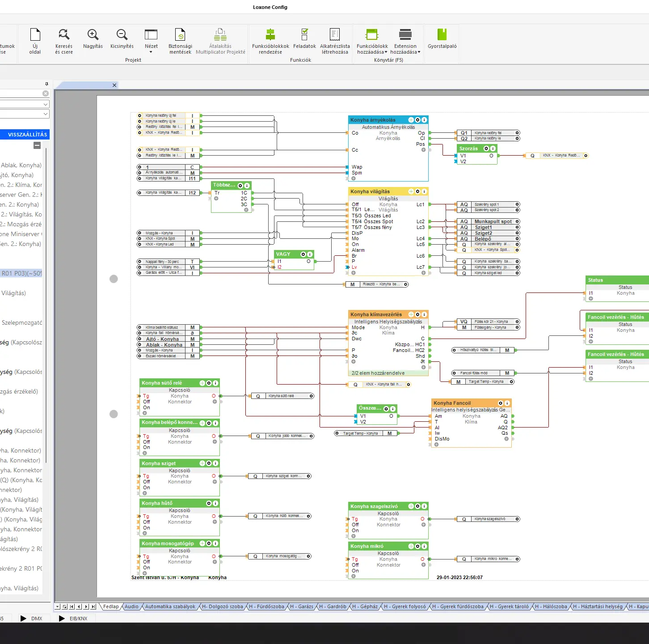Close the open document tab
Screen dimensions: 649x644
114,85
